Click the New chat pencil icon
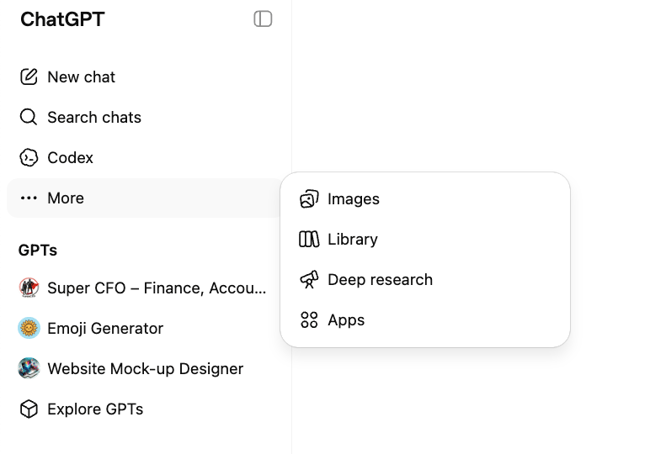This screenshot has width=650, height=454. [29, 77]
